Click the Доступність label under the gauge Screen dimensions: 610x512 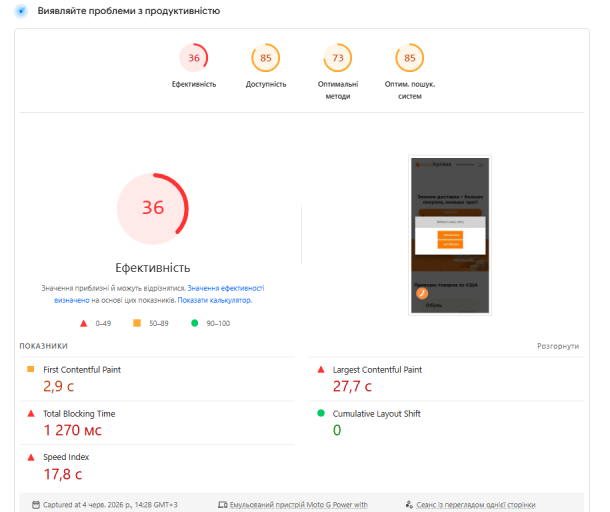click(266, 84)
